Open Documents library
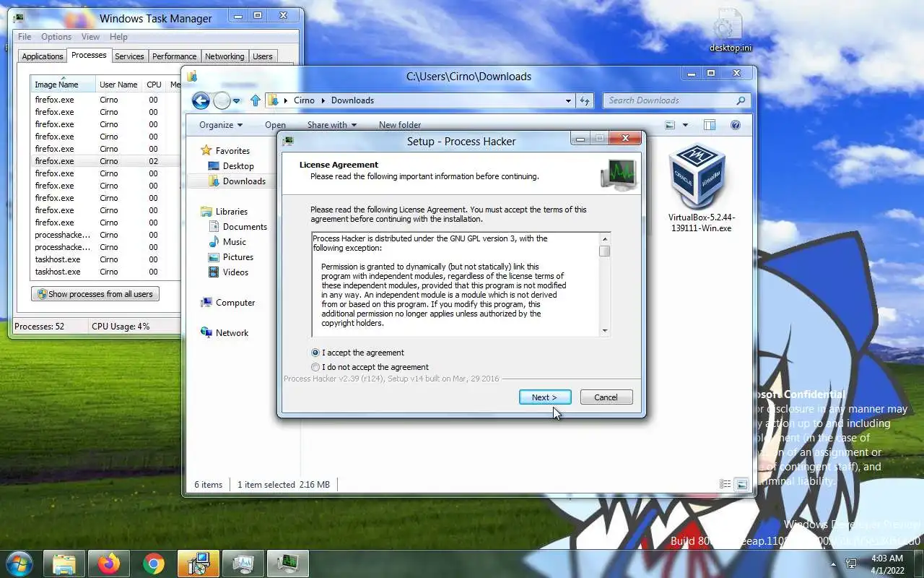924x578 pixels. (237, 226)
